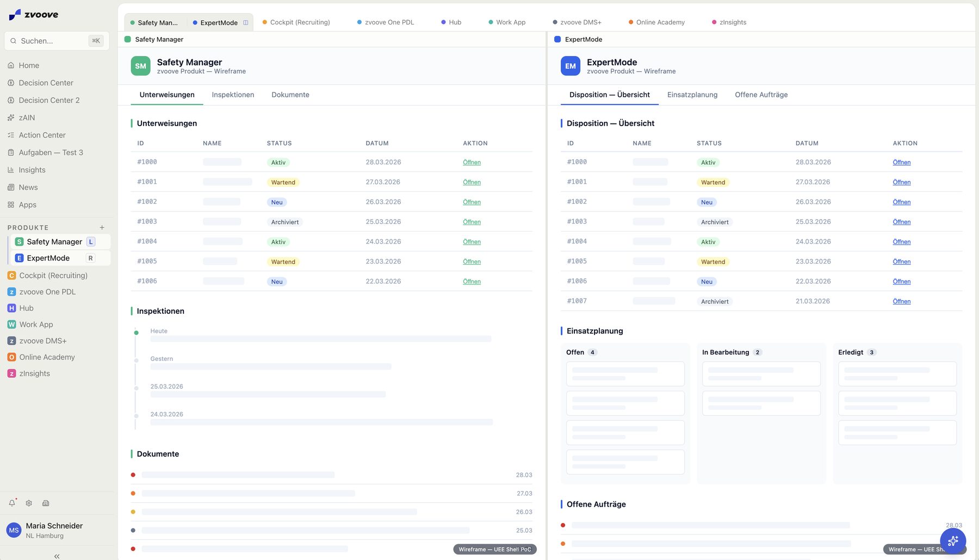Click the SM badge of Safety Manager
The height and width of the screenshot is (560, 979).
pyautogui.click(x=140, y=66)
